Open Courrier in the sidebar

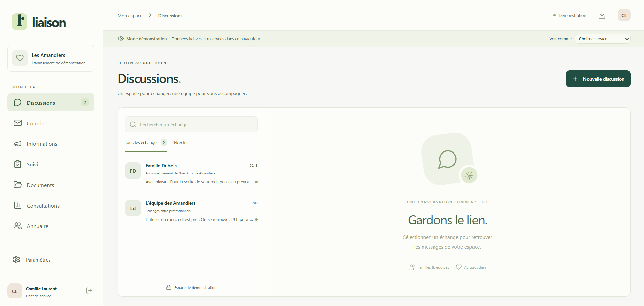[x=51, y=123]
